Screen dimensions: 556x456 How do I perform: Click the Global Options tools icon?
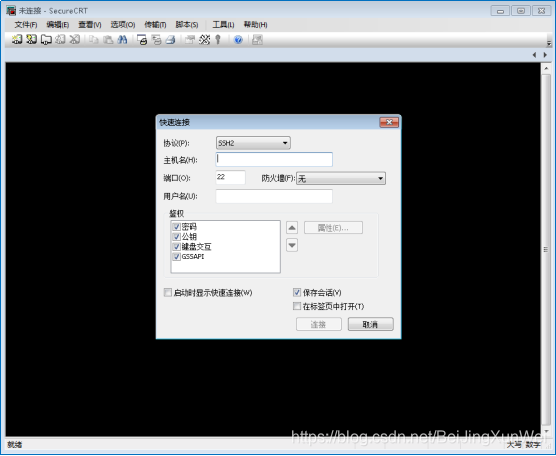[x=204, y=39]
